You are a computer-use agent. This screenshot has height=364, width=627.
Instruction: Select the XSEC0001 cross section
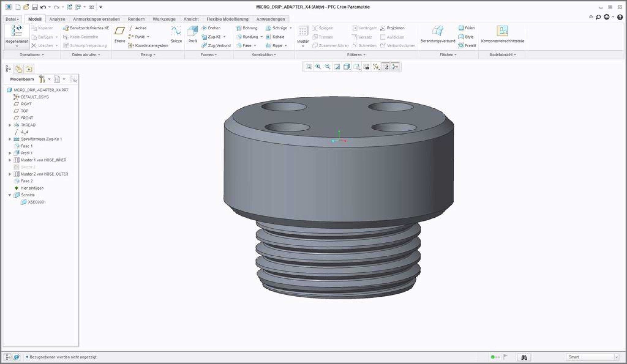[33, 202]
